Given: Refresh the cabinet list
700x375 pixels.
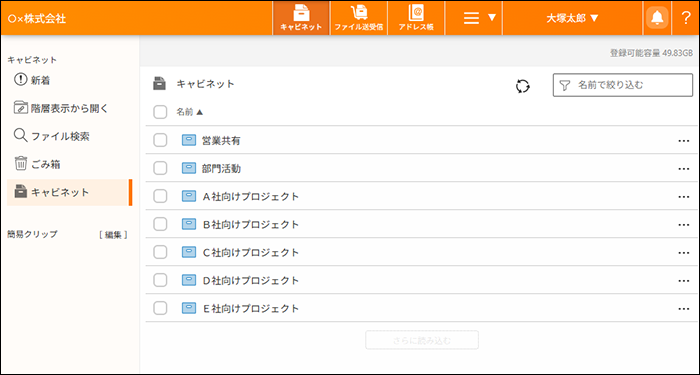Looking at the screenshot, I should [523, 86].
